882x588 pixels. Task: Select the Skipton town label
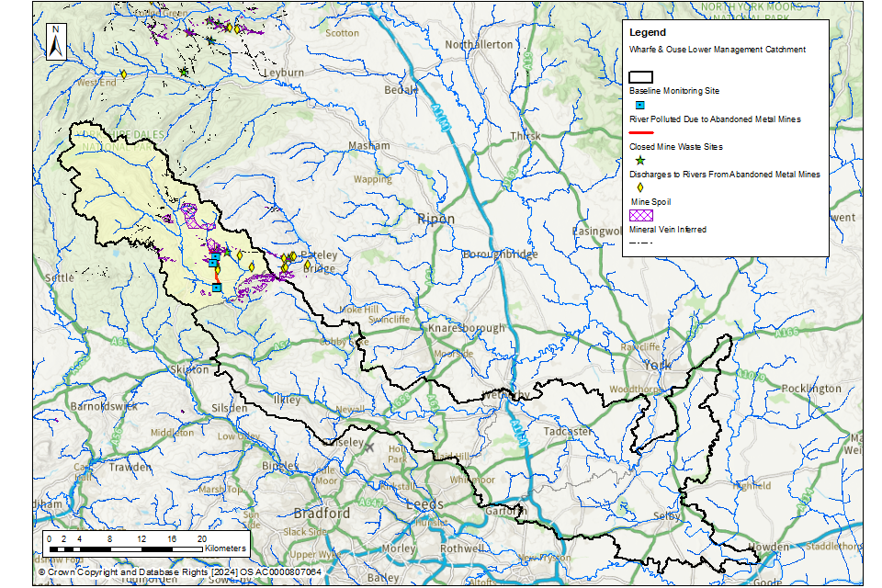point(189,369)
